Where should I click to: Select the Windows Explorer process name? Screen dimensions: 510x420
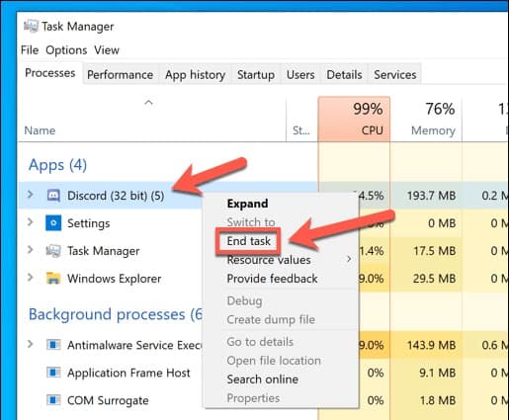pos(115,279)
